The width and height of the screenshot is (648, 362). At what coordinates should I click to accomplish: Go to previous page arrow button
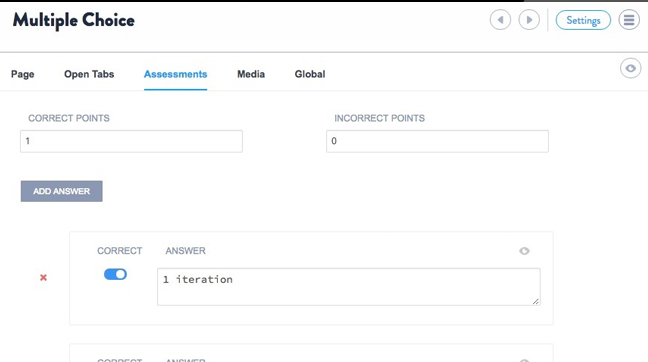point(500,20)
